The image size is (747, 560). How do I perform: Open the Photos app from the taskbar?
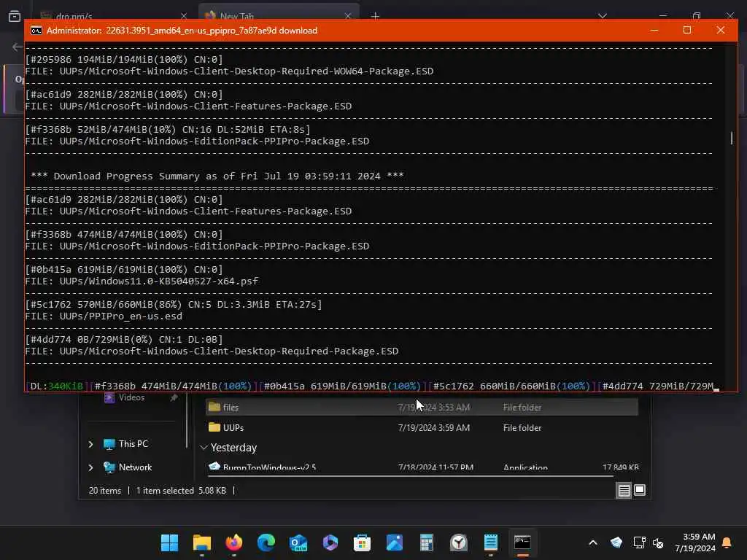[x=395, y=542]
